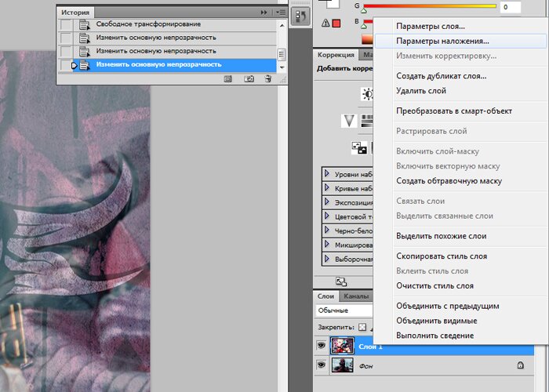Create new document from current state icon
Image resolution: width=549 pixels, height=392 pixels.
point(228,78)
